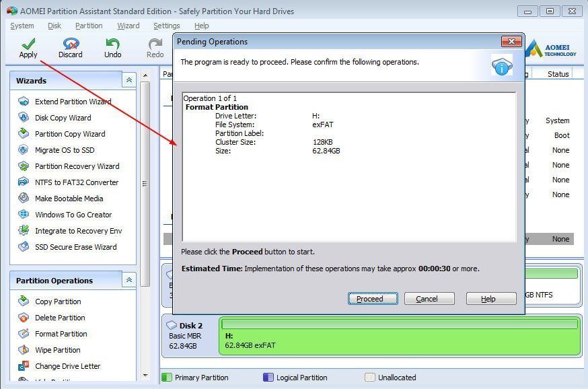Launch the Partition Copy Wizard icon
Screen dimensions: 588x389
click(x=24, y=133)
